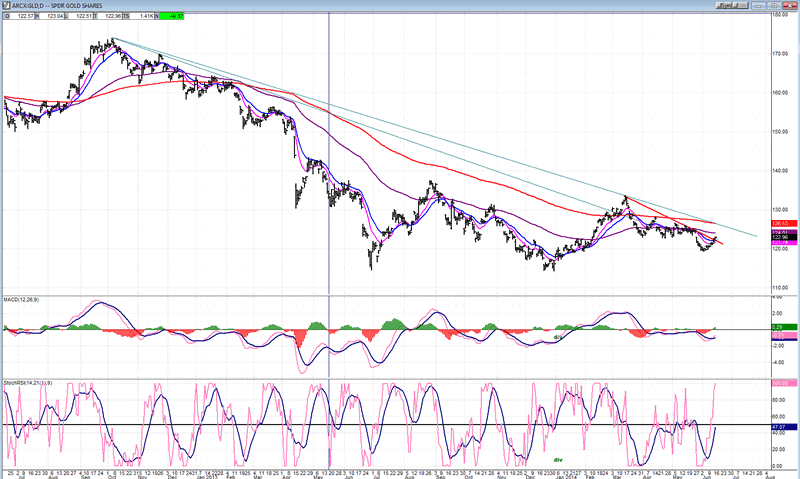Click the blue 47.07 StochRSI value tag
This screenshot has height=479, width=800.
pyautogui.click(x=785, y=426)
